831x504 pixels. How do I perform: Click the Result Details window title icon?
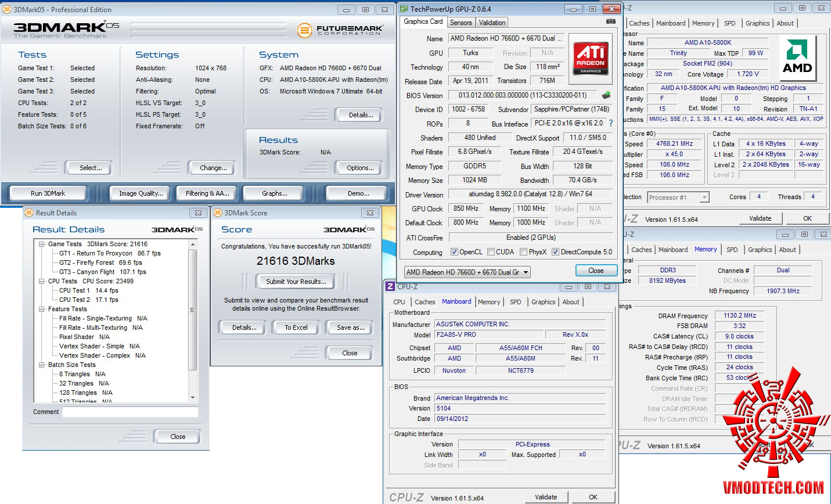29,213
